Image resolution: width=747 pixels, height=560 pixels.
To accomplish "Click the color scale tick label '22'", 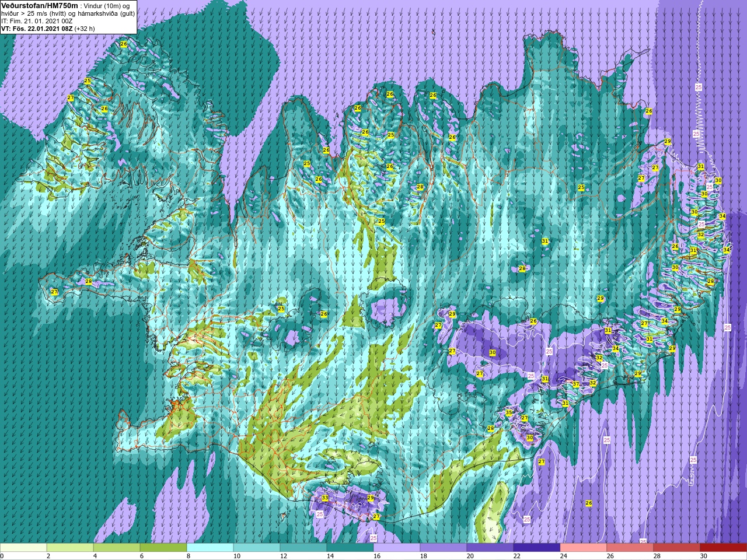I will [517, 556].
